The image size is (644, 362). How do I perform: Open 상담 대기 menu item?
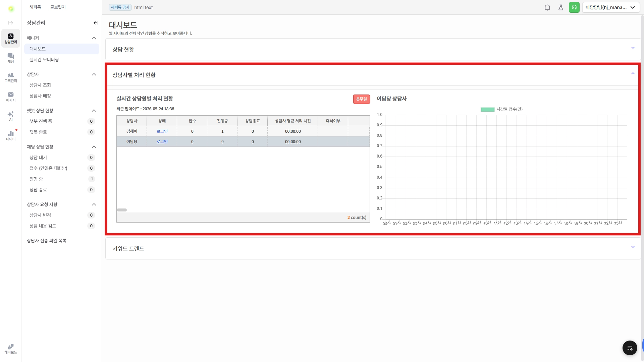pos(62,158)
